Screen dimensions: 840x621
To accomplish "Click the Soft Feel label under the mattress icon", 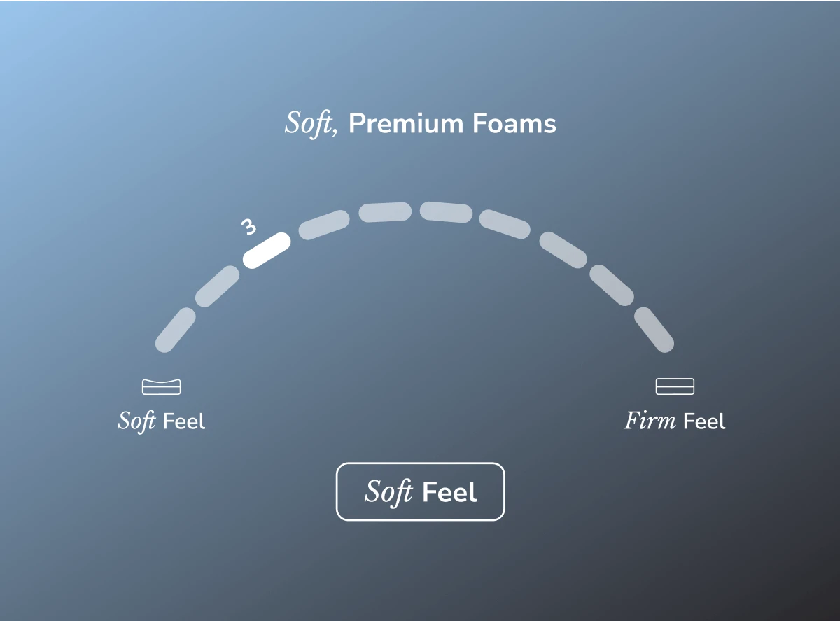I will [162, 421].
